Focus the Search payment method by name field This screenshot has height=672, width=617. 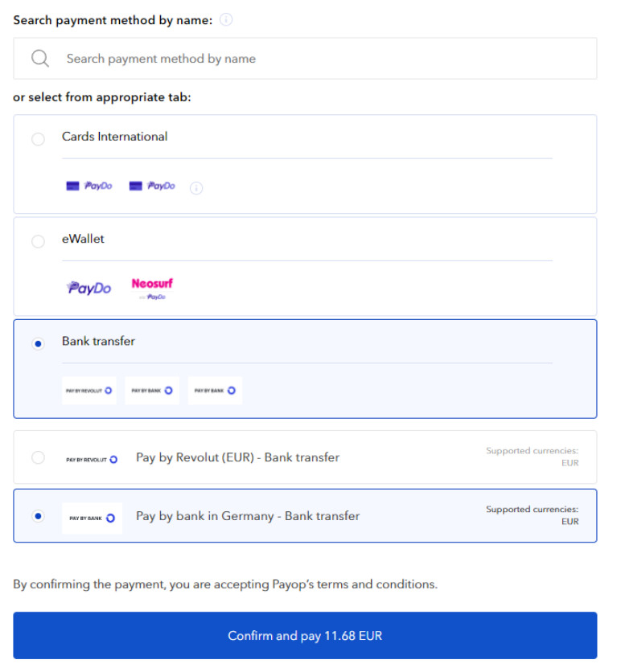tap(305, 59)
